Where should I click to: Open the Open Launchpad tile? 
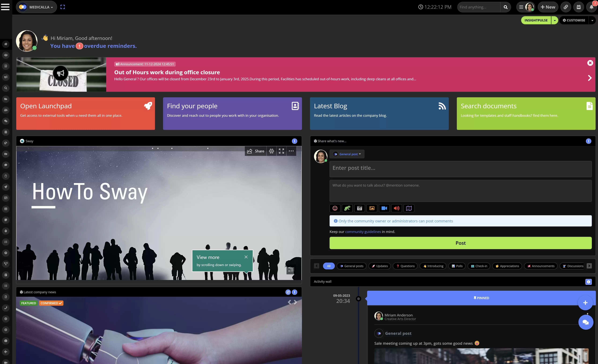pyautogui.click(x=85, y=114)
